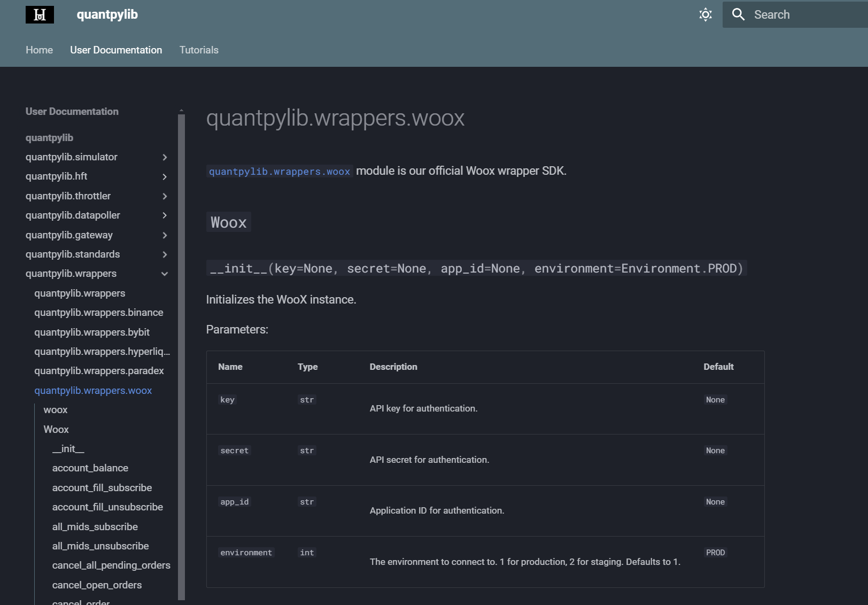Jump to Woox class section
This screenshot has width=868, height=605.
tap(56, 430)
